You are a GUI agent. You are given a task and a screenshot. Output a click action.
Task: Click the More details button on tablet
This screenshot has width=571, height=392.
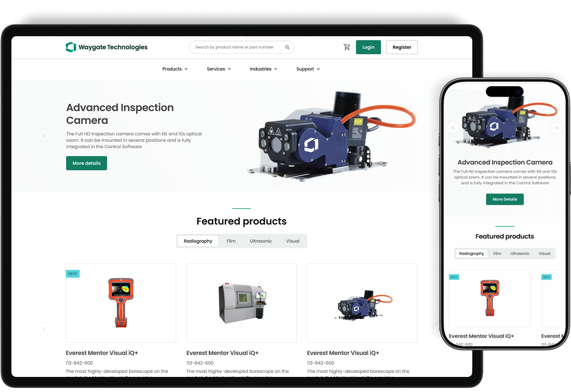[86, 163]
